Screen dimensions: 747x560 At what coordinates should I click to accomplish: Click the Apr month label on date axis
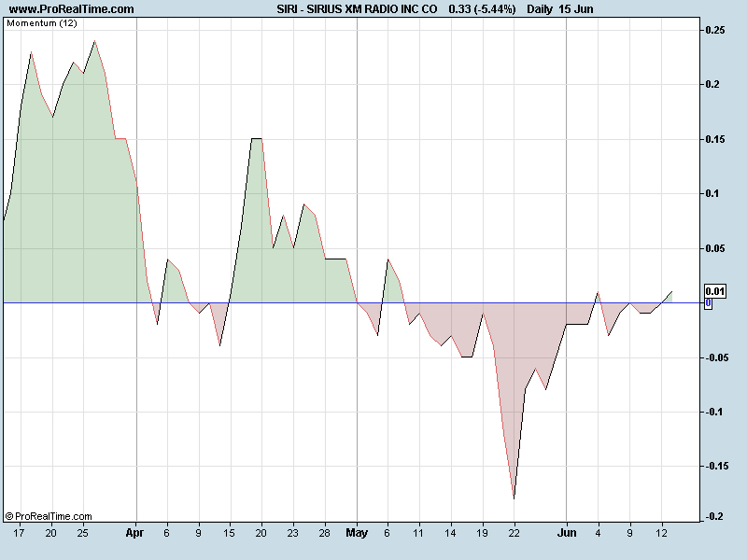click(x=134, y=533)
